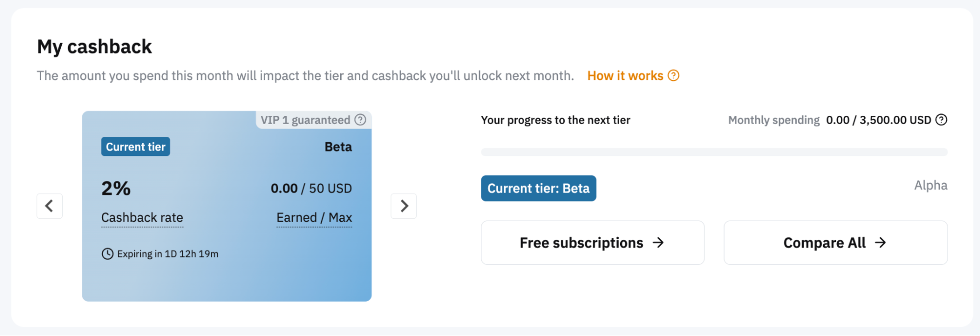The height and width of the screenshot is (336, 980).
Task: Click the VIP 1 guaranteed info icon
Action: coord(360,120)
